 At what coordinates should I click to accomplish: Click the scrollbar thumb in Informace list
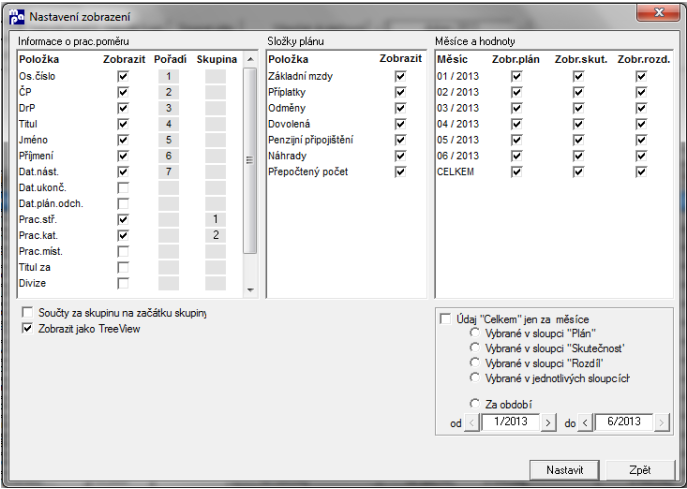tap(250, 160)
